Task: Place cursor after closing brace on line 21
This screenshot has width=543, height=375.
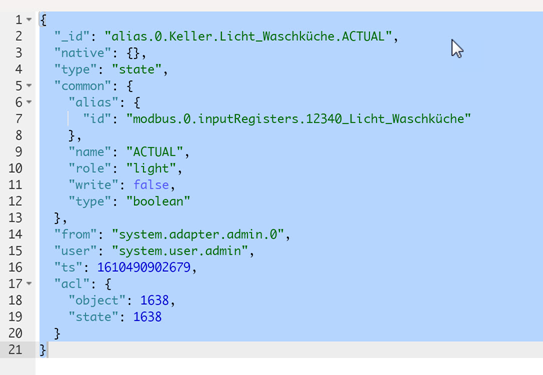Action: point(47,350)
